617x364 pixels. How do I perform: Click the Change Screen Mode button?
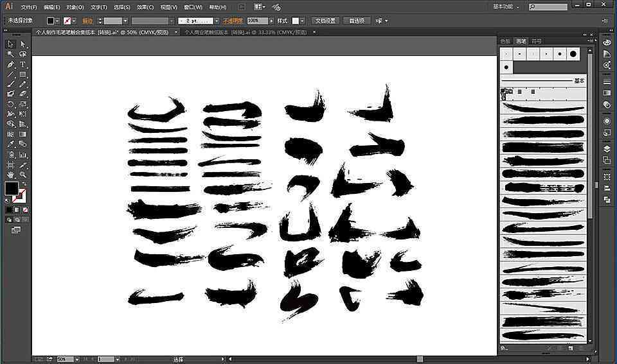(15, 230)
